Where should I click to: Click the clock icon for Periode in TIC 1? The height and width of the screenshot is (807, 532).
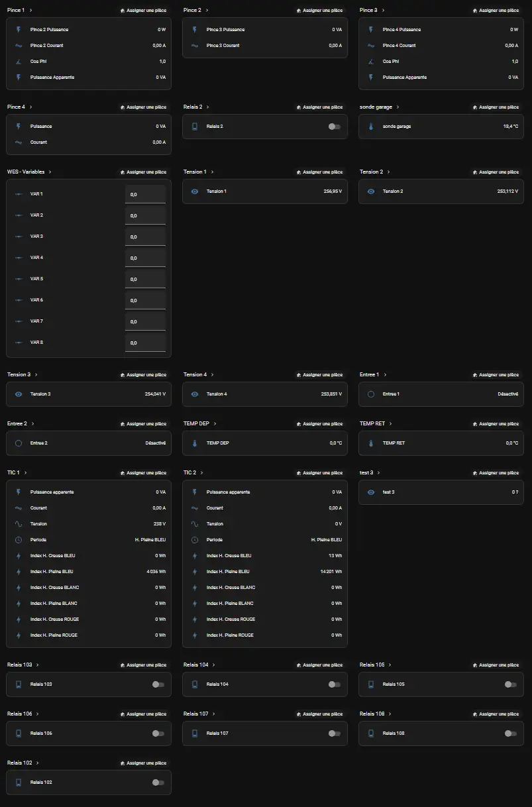pyautogui.click(x=19, y=540)
